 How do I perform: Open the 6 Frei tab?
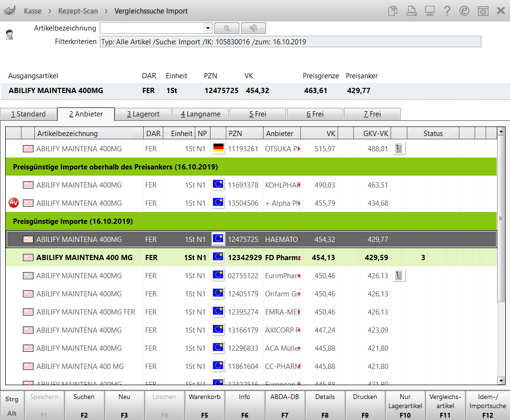[x=315, y=114]
